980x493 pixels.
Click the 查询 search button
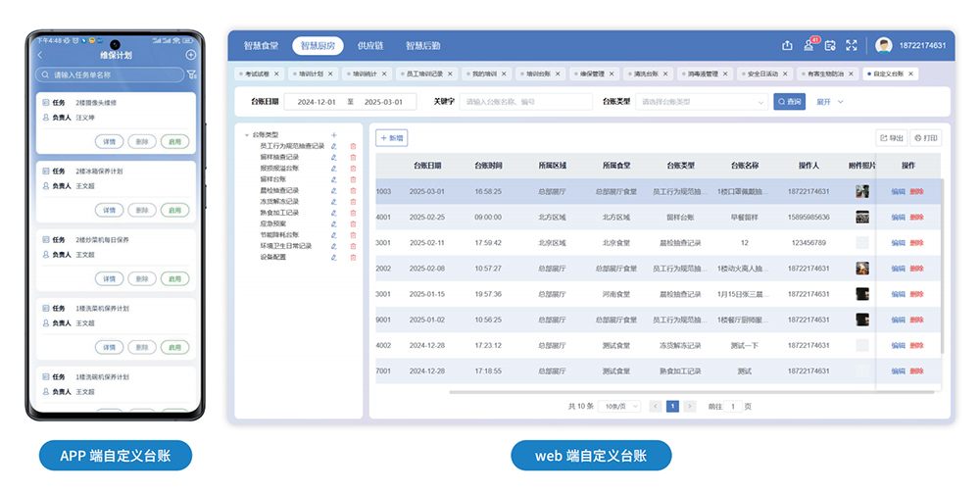pyautogui.click(x=789, y=102)
